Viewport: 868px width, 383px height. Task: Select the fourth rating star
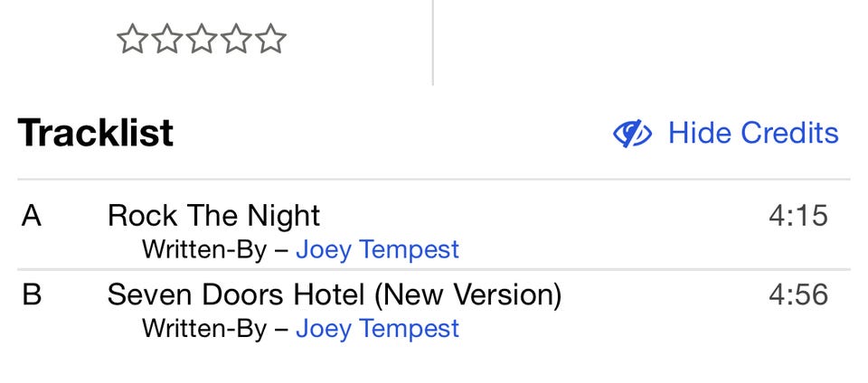coord(235,39)
